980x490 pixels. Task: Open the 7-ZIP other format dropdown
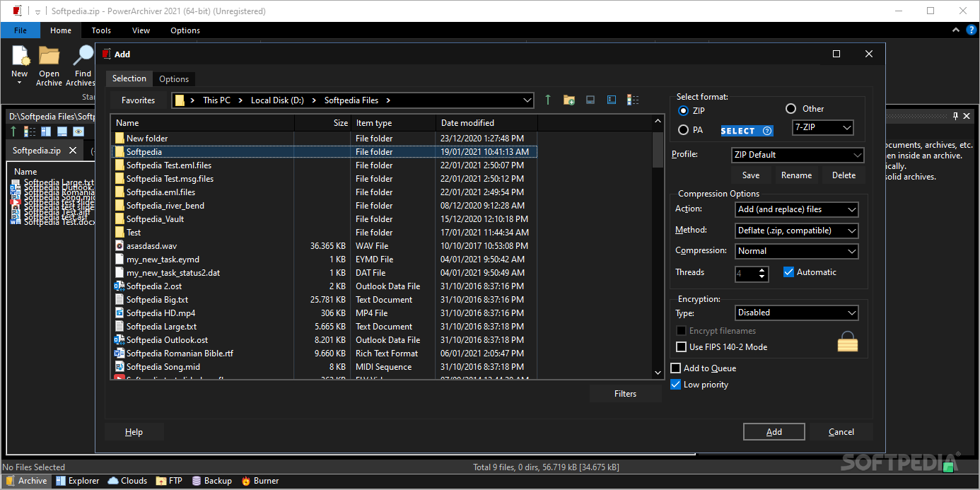(823, 128)
